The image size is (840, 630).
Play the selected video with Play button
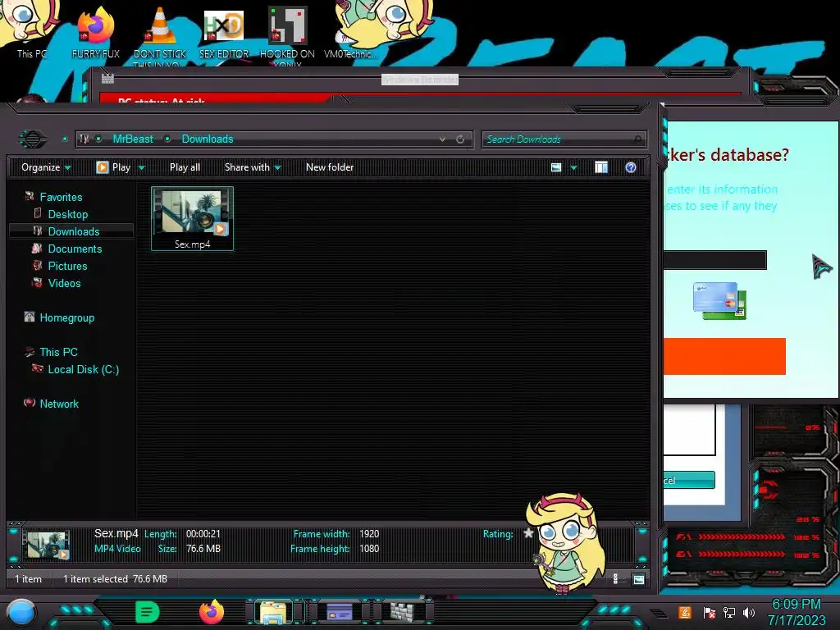(x=114, y=167)
